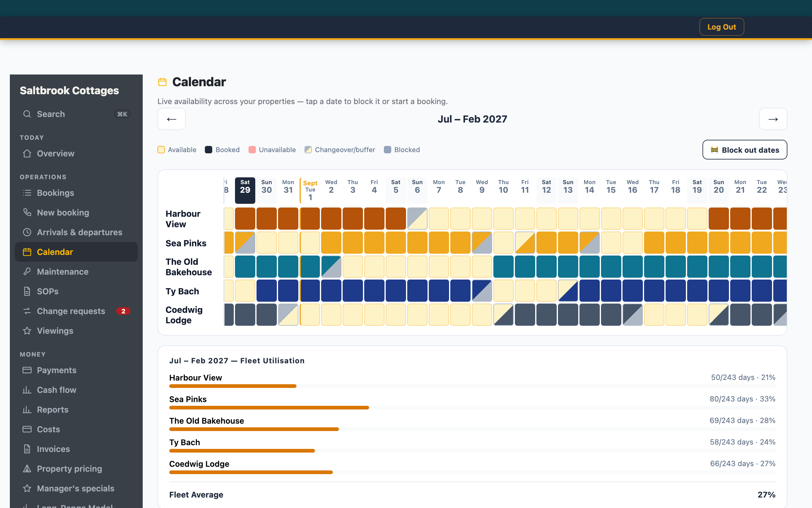Click the Fleet Average 27% value
Image resolution: width=812 pixels, height=508 pixels.
coord(766,494)
